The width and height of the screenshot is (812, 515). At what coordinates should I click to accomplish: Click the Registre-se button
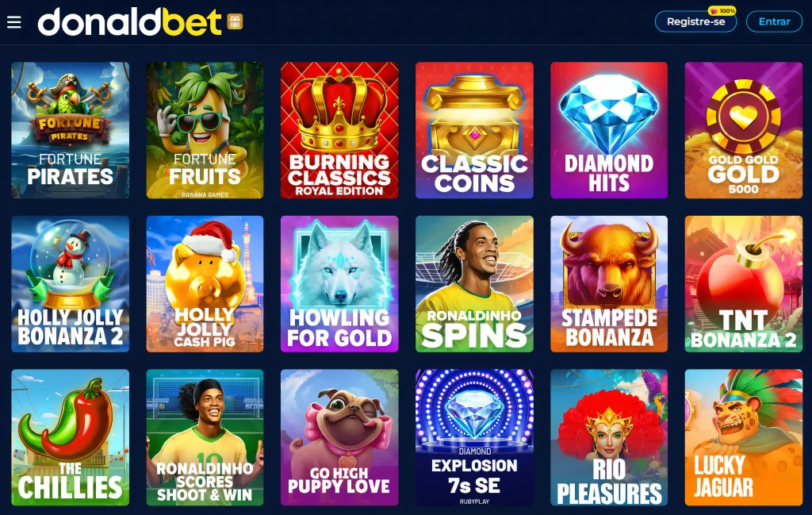tap(695, 21)
